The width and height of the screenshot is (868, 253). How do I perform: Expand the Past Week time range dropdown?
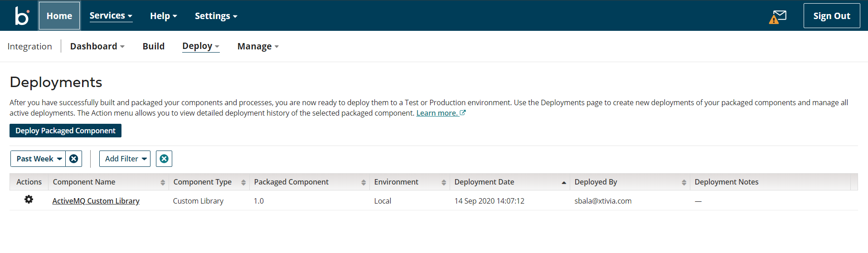39,159
